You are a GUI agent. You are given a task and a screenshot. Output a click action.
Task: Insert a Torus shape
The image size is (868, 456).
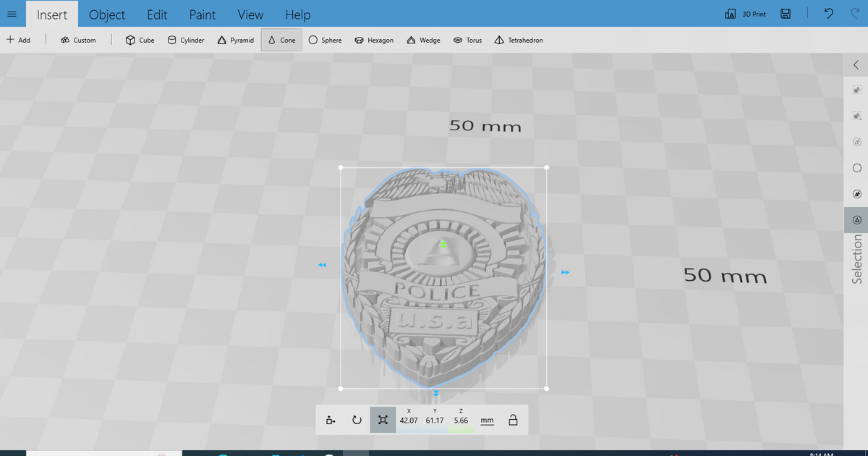(x=467, y=40)
